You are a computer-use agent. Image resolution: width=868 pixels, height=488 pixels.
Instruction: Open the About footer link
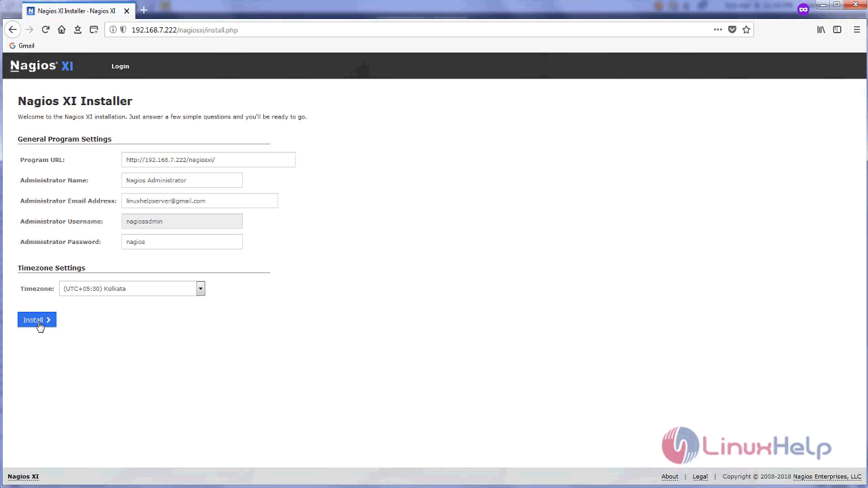click(669, 476)
